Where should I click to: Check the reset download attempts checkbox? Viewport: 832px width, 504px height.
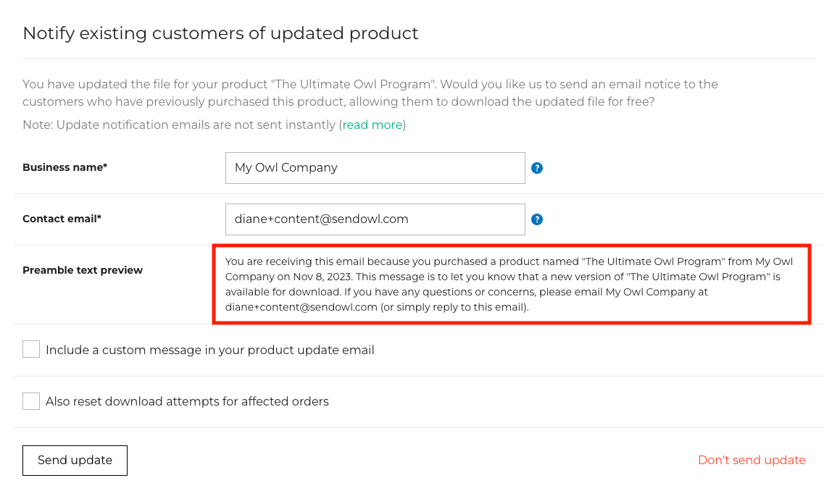[31, 401]
